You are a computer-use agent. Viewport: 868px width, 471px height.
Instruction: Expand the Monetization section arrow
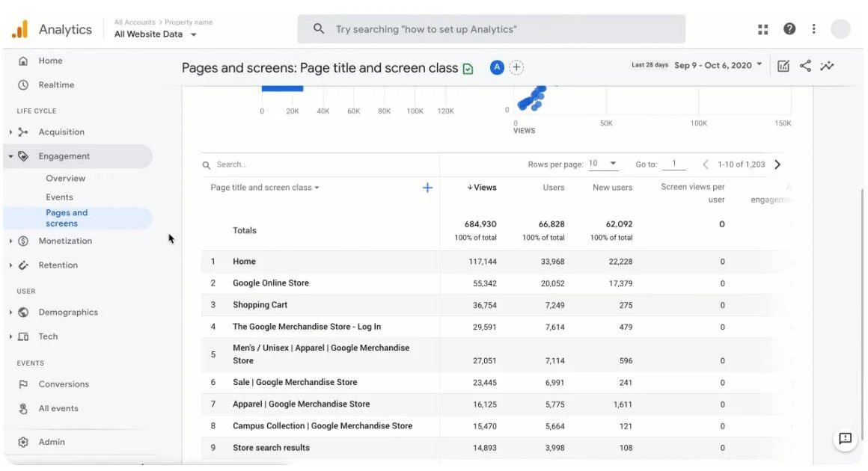[x=10, y=241]
